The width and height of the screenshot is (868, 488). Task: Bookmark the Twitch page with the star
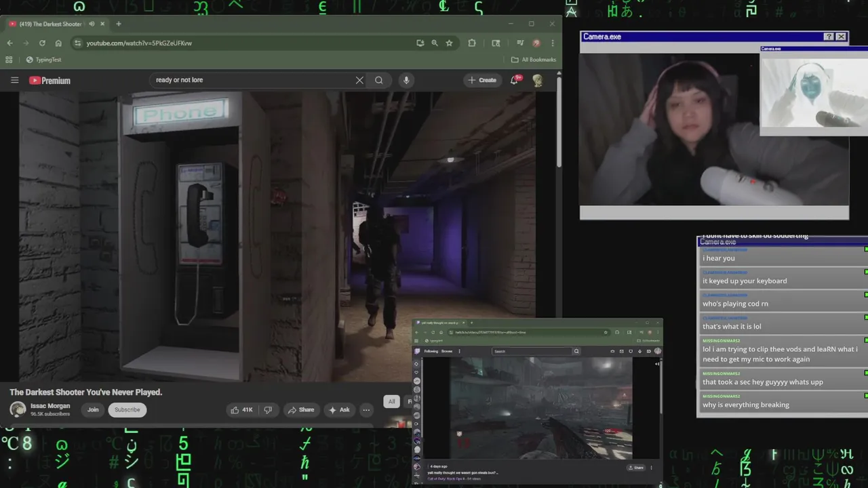coord(606,332)
